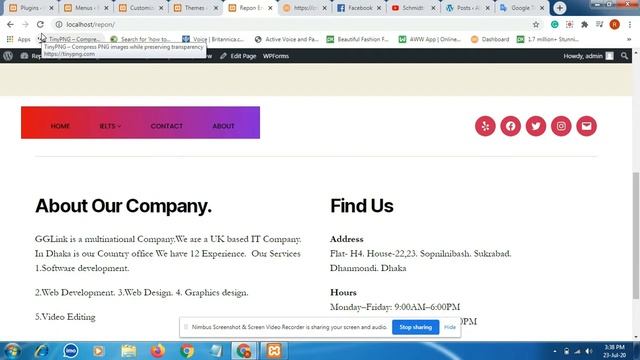The width and height of the screenshot is (640, 360).
Task: Open Voice Britannica bookmark
Action: [213, 39]
